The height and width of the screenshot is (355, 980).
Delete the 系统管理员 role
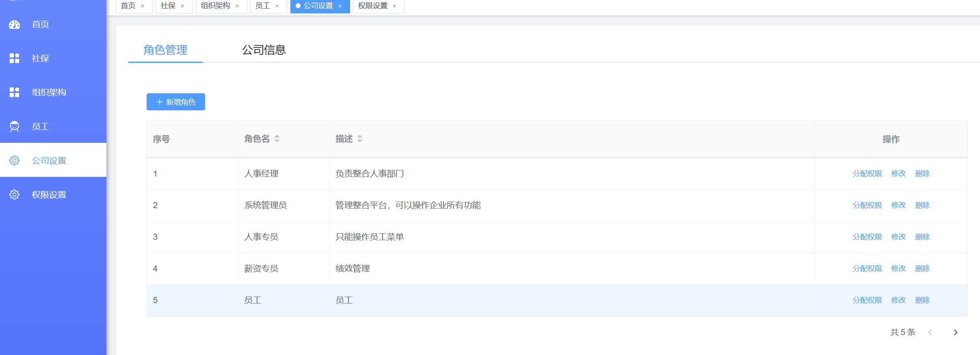pos(922,205)
